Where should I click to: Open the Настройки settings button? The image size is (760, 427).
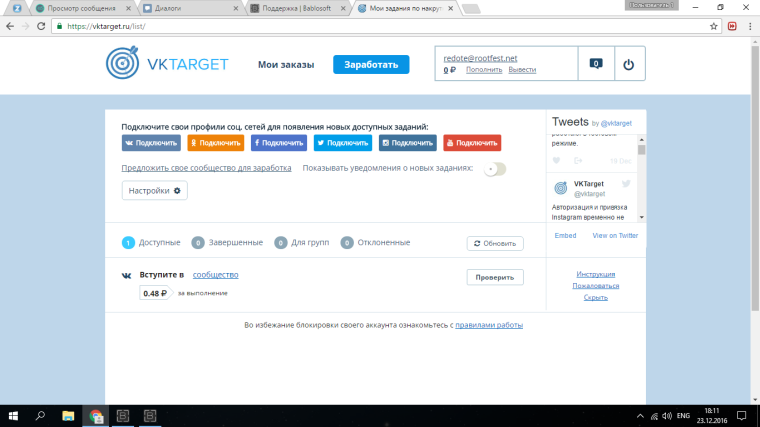tap(154, 190)
